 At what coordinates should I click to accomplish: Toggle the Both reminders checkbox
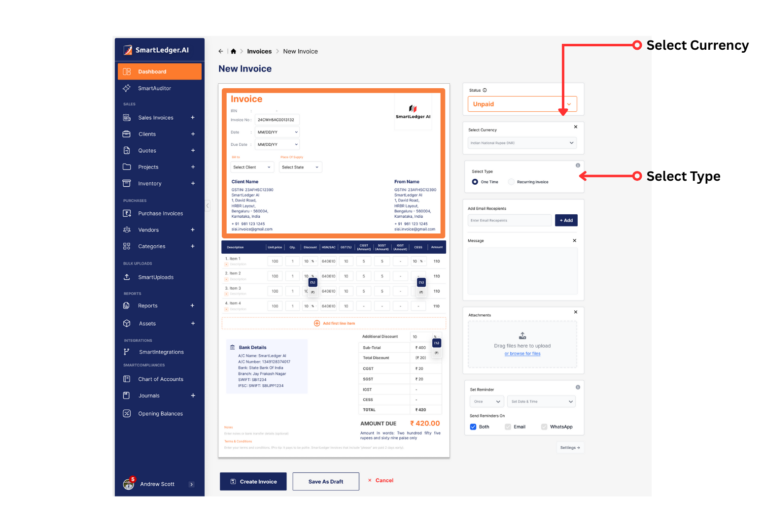[x=473, y=427]
